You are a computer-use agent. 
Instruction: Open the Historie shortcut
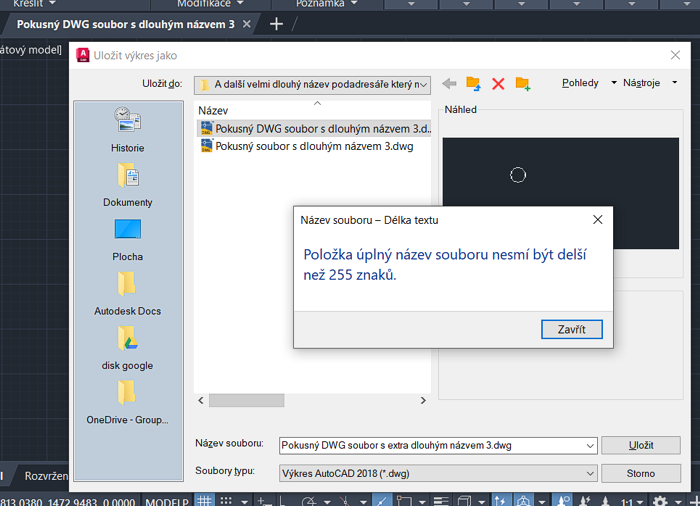pos(127,130)
